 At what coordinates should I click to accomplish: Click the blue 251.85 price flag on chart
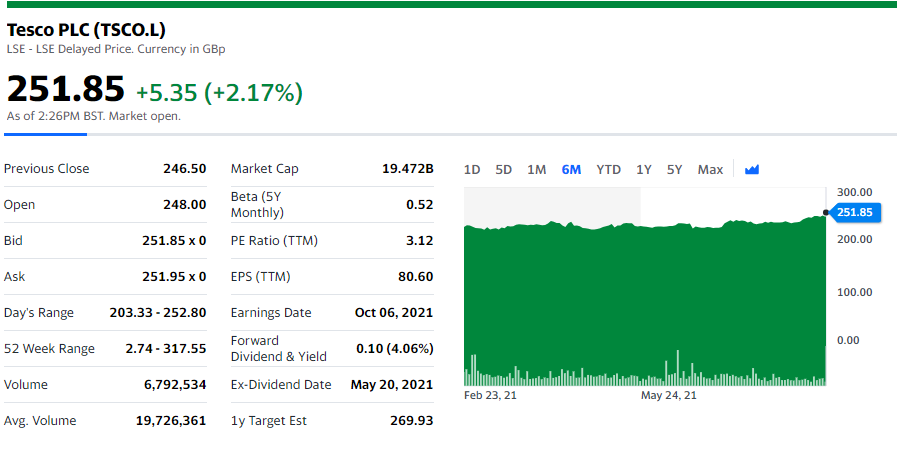tap(854, 212)
